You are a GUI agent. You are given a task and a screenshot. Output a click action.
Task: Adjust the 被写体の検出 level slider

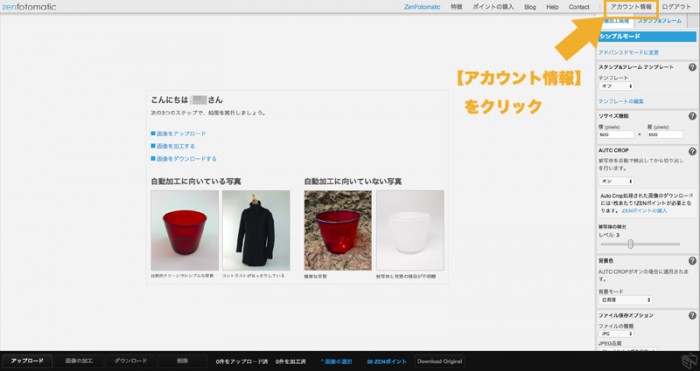pos(630,244)
